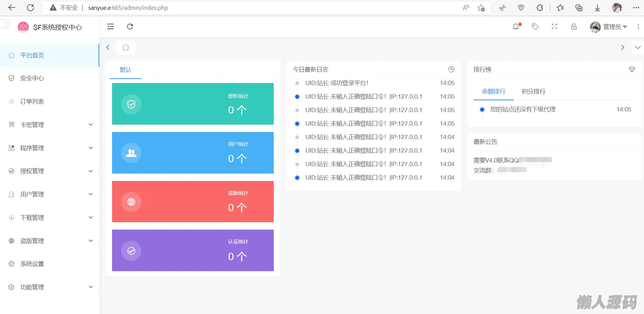
Task: Open the tag icon in header
Action: (x=535, y=27)
